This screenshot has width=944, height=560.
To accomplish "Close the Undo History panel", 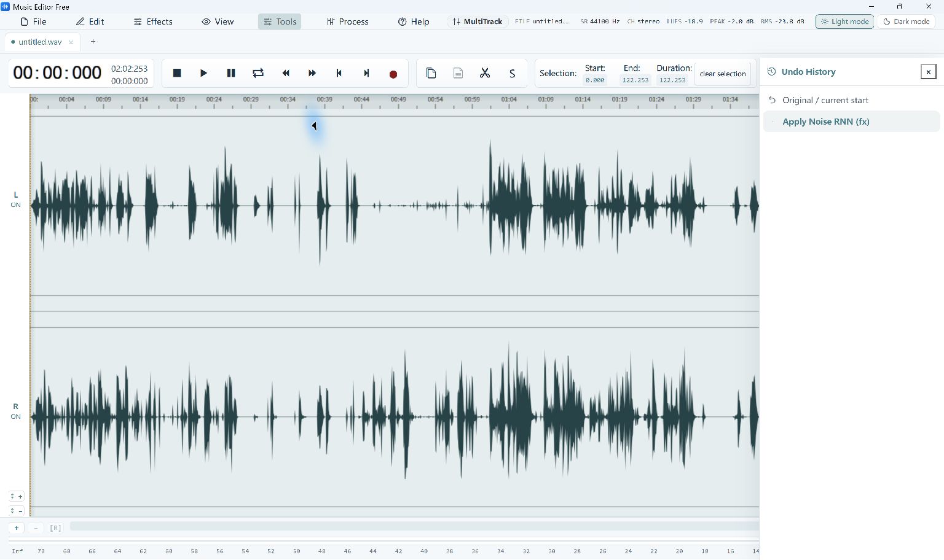I will [928, 72].
